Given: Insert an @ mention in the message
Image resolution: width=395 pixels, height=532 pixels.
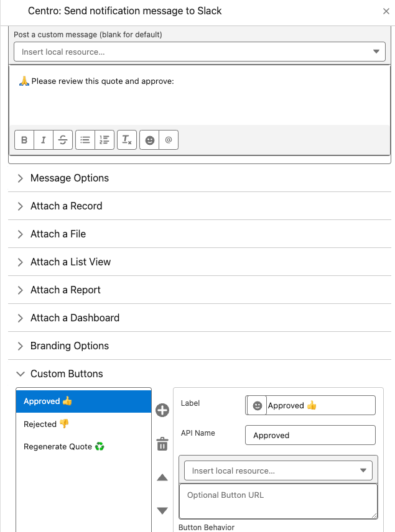Looking at the screenshot, I should [169, 140].
